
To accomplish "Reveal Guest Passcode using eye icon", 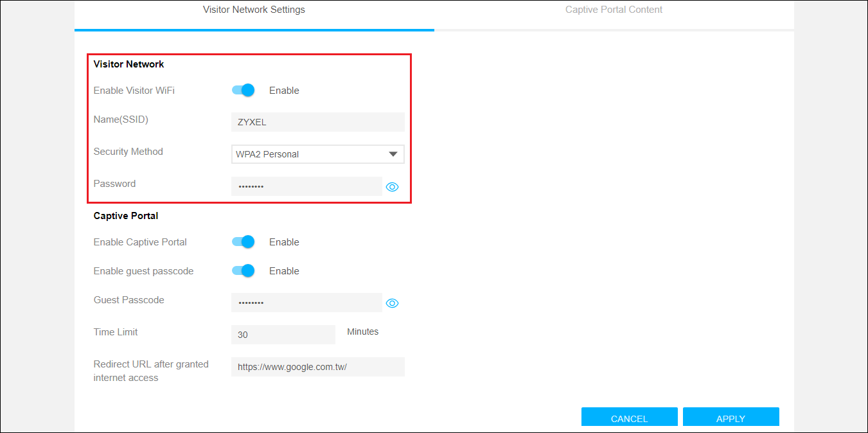I will coord(393,303).
